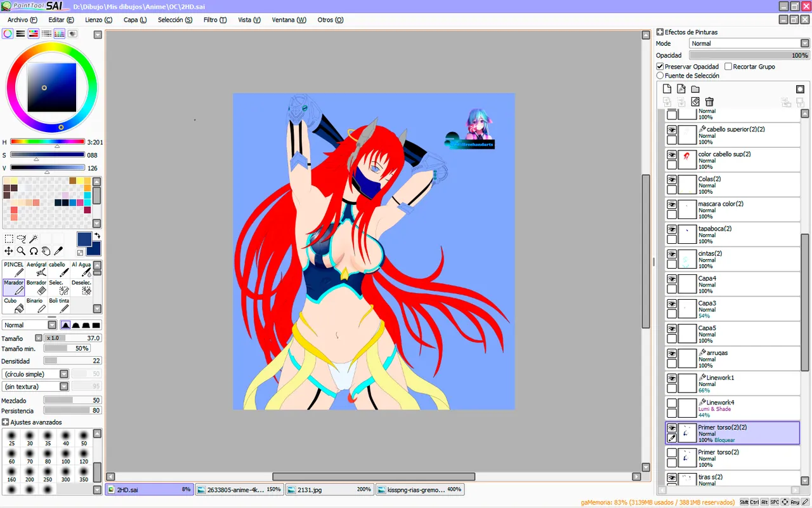Open the brush Normal mode dropdown
This screenshot has width=812, height=508.
point(29,325)
